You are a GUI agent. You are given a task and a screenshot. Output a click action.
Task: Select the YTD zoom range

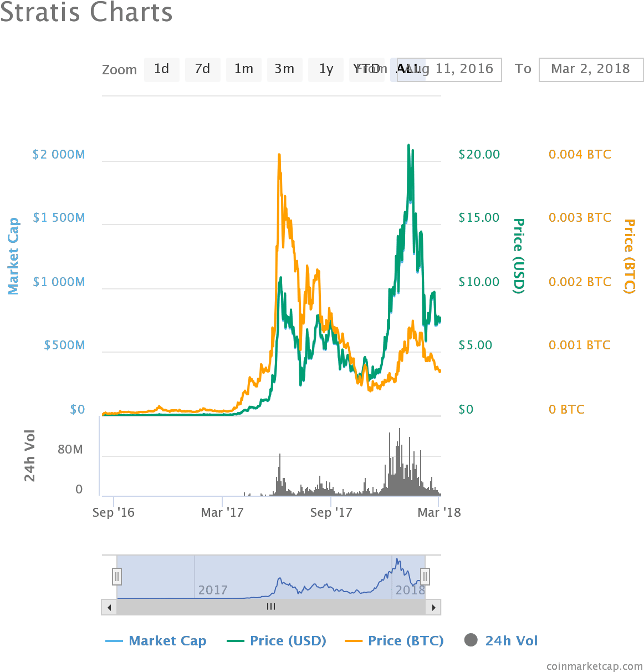point(366,69)
